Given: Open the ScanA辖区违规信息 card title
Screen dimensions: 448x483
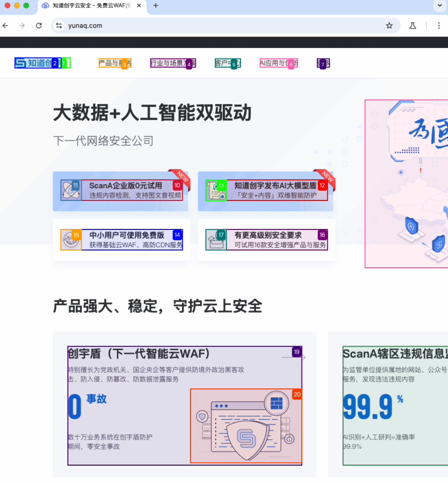Looking at the screenshot, I should [x=395, y=354].
